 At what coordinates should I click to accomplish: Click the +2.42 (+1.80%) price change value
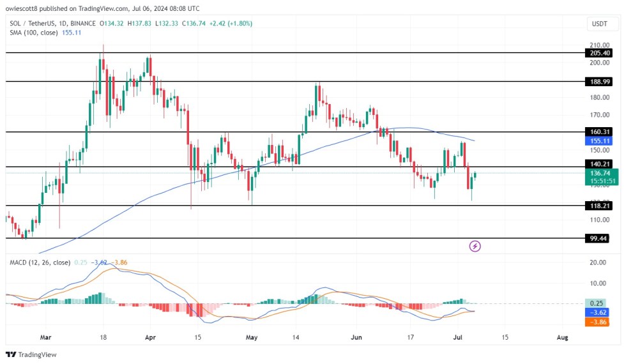pos(229,23)
